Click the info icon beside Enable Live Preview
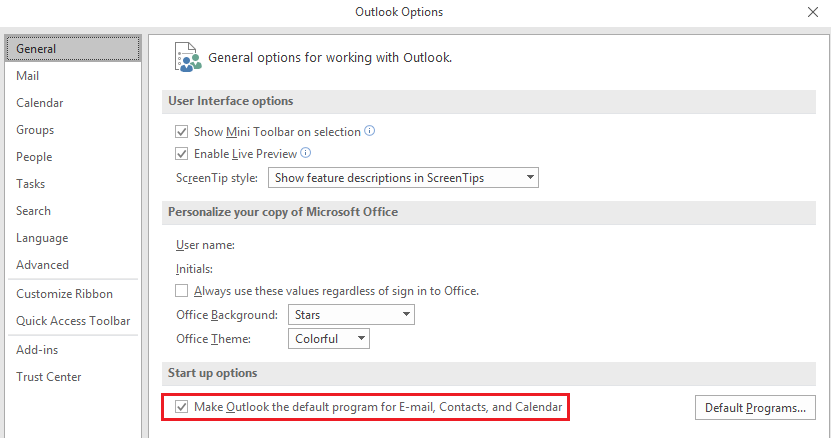Screen dimensions: 831x438 pos(306,153)
